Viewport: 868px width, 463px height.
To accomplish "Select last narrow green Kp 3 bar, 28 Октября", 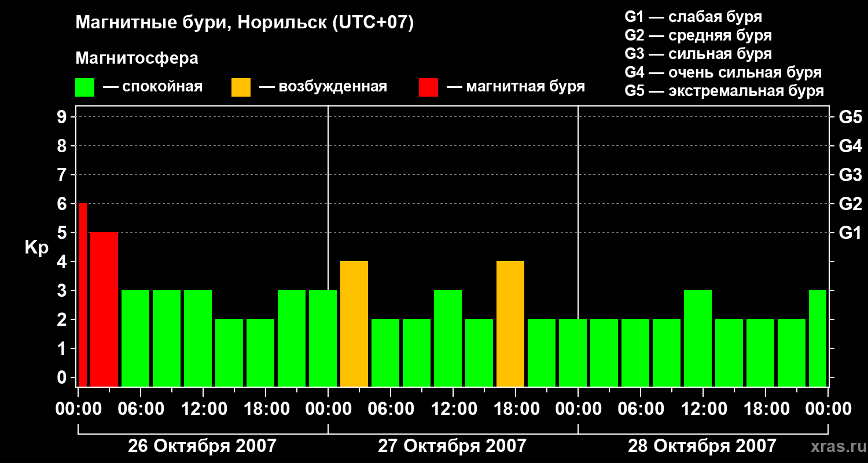I will point(818,338).
